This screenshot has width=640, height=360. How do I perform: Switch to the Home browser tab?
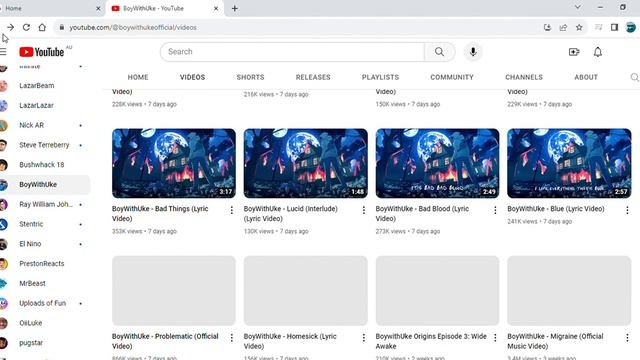(49, 8)
